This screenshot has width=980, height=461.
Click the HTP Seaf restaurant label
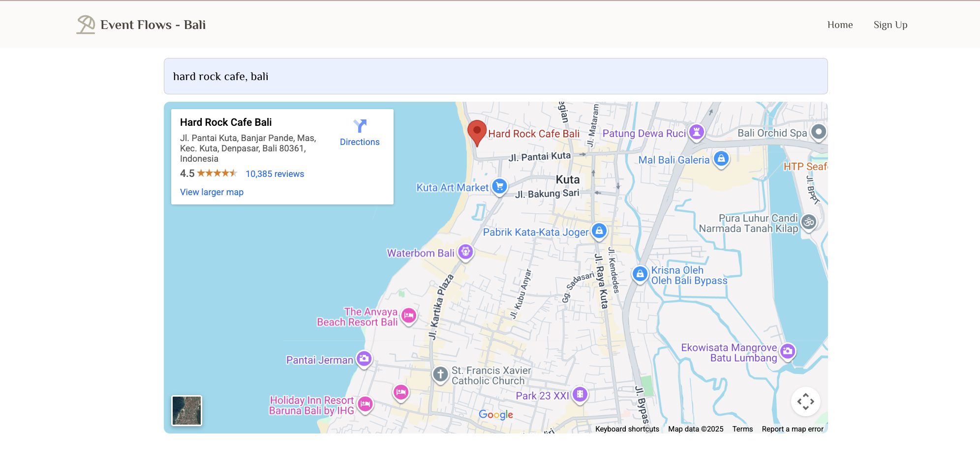pos(805,167)
